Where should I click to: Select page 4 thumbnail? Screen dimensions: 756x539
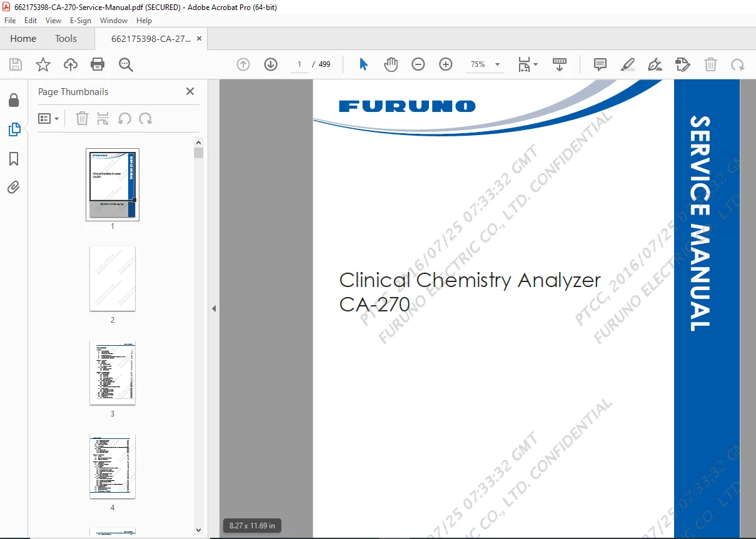point(113,466)
